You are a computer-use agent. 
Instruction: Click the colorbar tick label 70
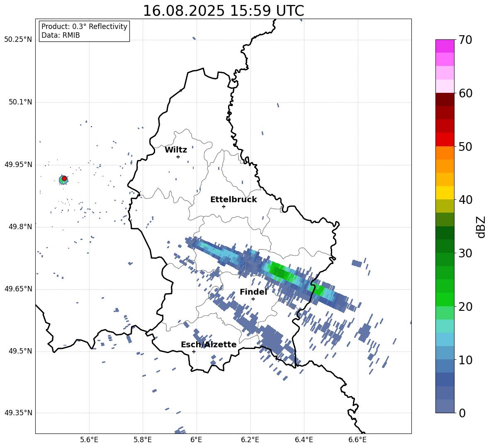[465, 40]
